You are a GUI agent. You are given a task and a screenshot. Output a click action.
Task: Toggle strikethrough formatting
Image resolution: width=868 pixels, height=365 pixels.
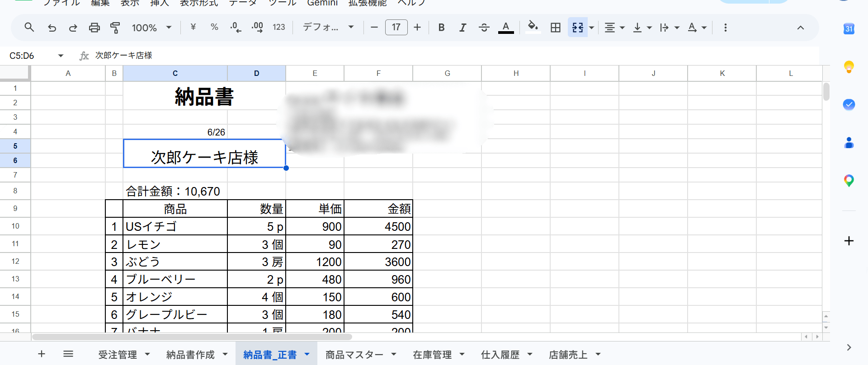(x=484, y=28)
